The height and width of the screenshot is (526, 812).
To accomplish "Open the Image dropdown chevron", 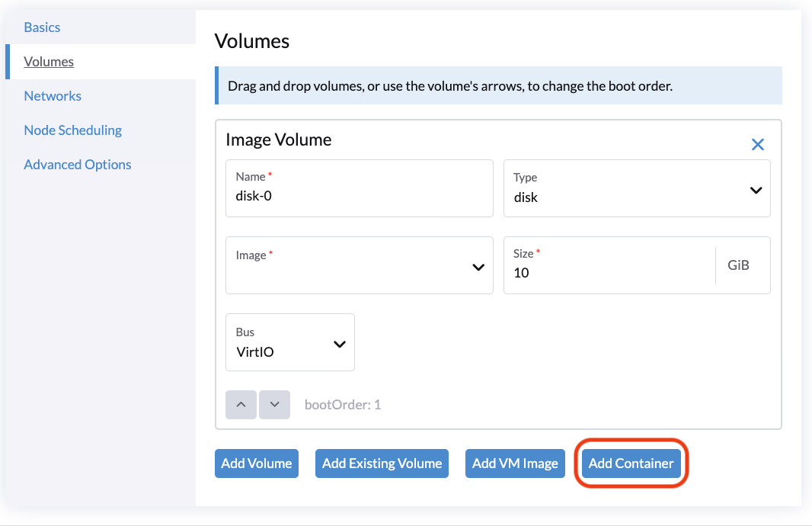I will pos(478,267).
